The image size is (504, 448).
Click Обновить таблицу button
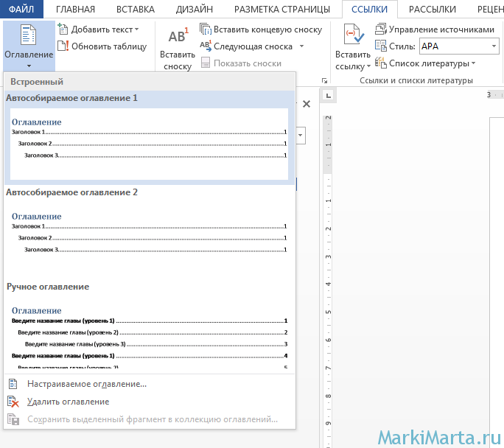tap(102, 46)
